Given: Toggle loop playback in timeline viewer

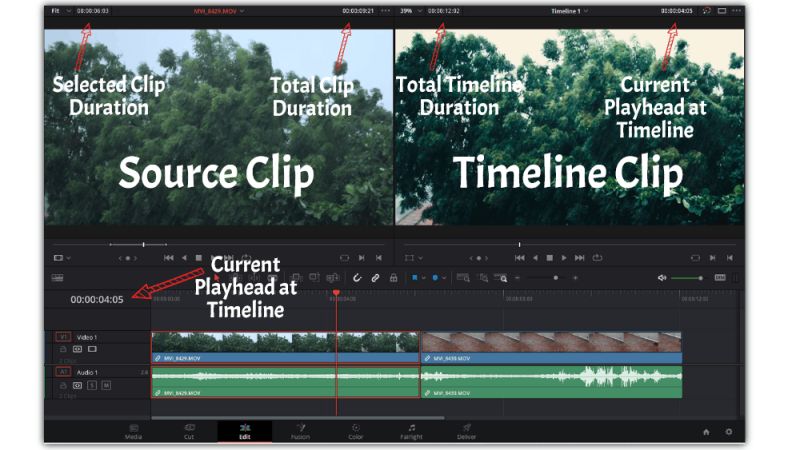Looking at the screenshot, I should click(x=597, y=258).
